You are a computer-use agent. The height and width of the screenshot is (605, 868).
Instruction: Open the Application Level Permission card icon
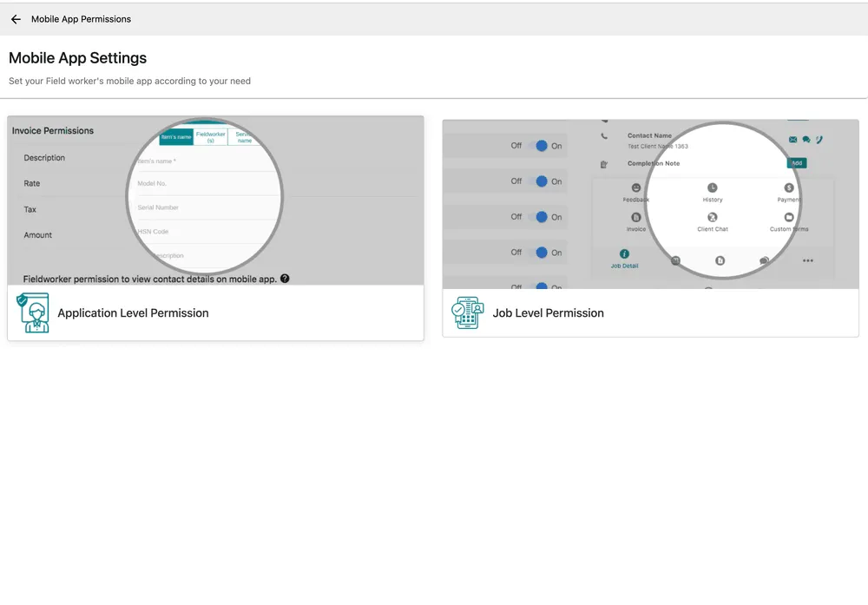point(33,312)
